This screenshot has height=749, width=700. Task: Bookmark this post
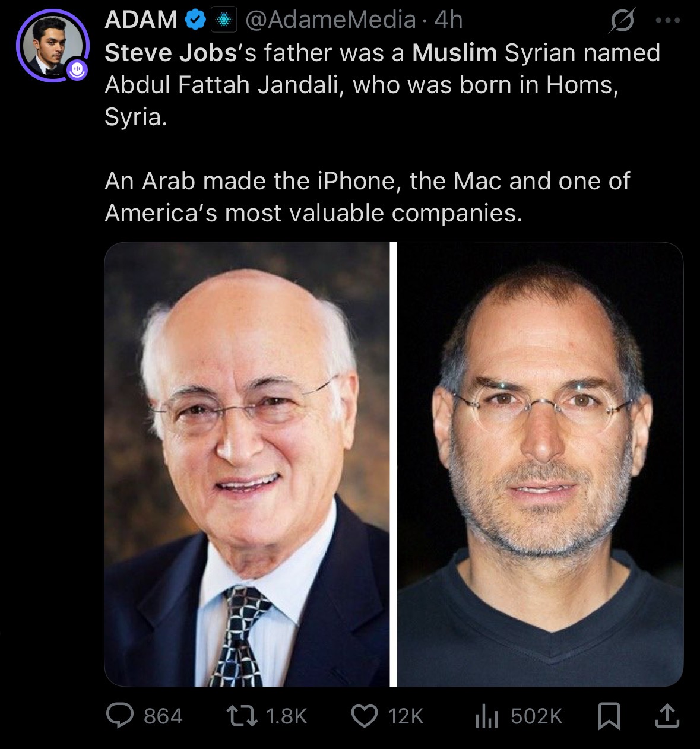coord(609,716)
